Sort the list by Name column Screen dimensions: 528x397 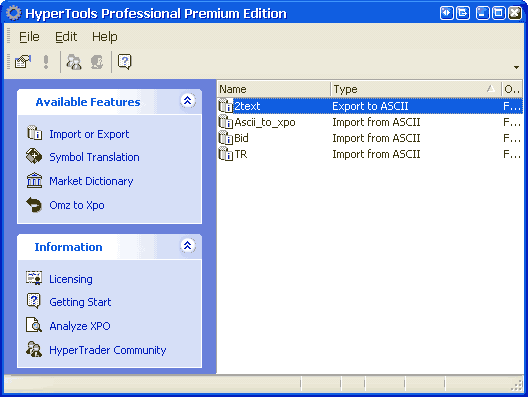pos(274,89)
